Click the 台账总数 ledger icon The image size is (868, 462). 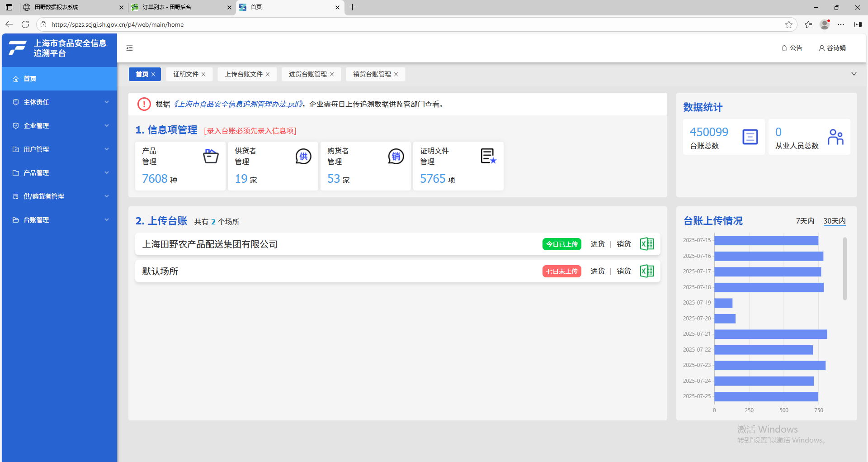pyautogui.click(x=750, y=137)
